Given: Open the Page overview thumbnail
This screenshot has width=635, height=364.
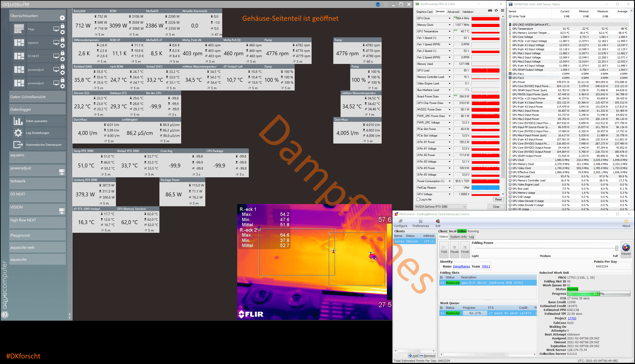Looking at the screenshot, I should click(19, 29).
